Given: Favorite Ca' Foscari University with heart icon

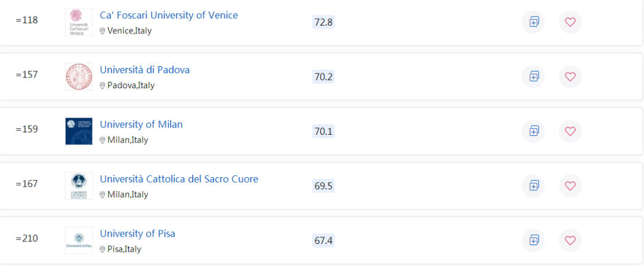Looking at the screenshot, I should (x=570, y=21).
